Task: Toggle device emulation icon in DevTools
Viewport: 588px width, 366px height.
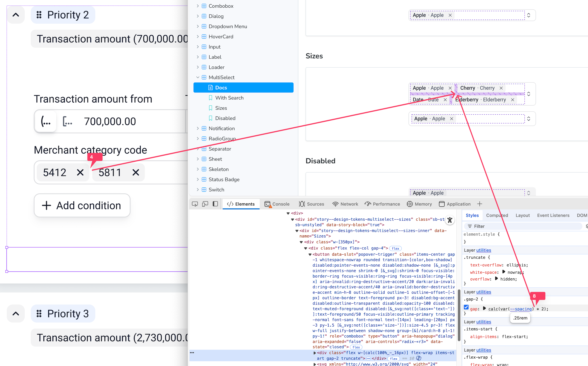Action: [205, 204]
